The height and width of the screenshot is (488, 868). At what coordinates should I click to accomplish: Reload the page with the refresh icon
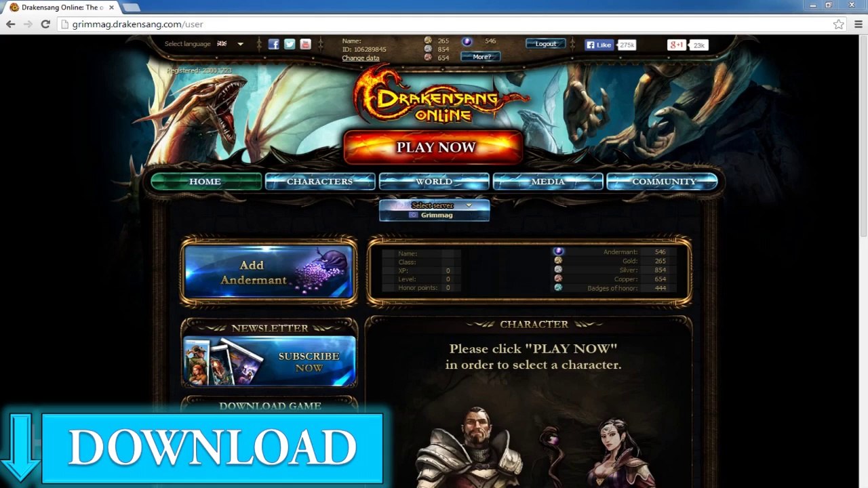45,24
